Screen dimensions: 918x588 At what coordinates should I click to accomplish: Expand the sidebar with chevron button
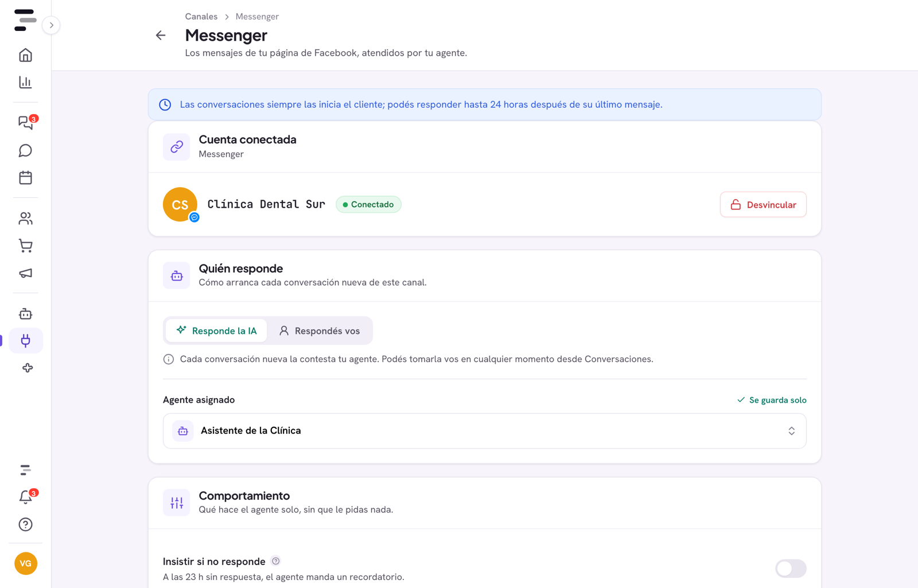51,25
